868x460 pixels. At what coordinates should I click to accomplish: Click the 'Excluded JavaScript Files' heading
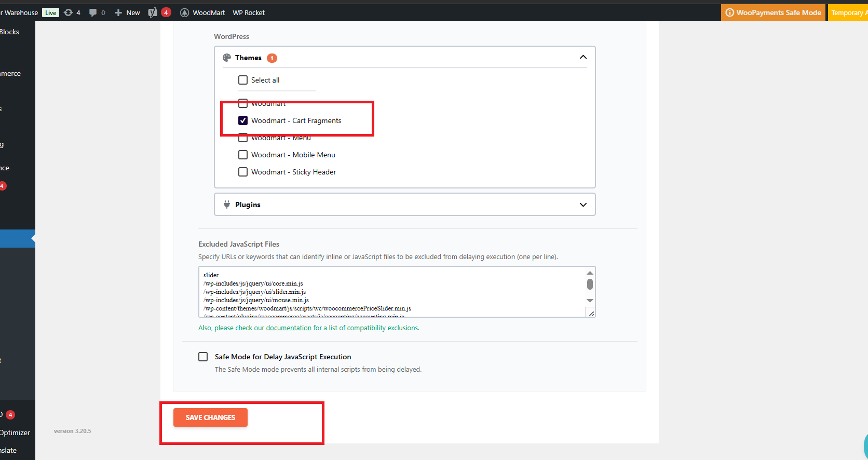[239, 244]
